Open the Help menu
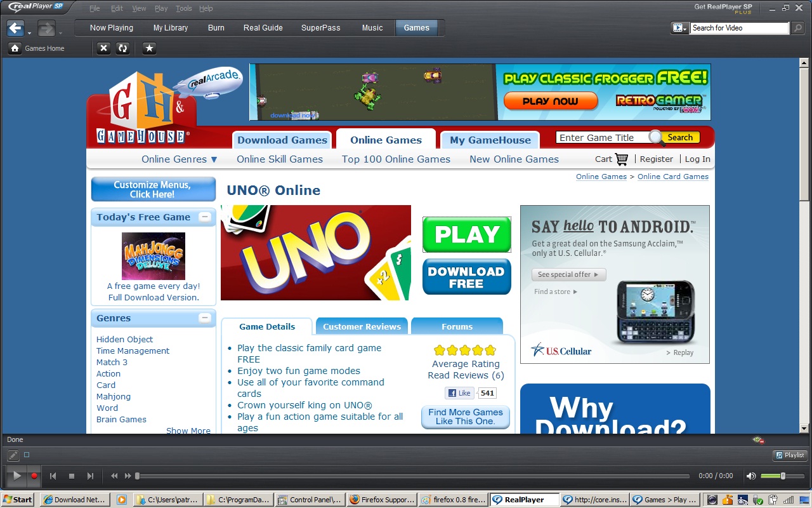812x508 pixels. [206, 8]
